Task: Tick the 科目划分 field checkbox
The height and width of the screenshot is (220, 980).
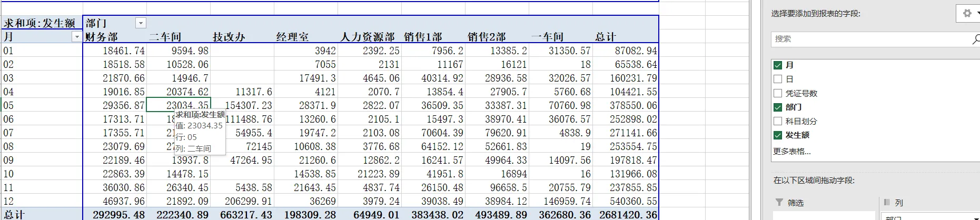Action: 778,121
